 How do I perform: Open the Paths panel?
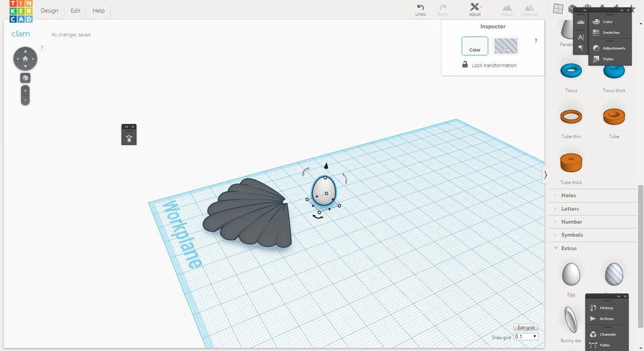(601, 345)
